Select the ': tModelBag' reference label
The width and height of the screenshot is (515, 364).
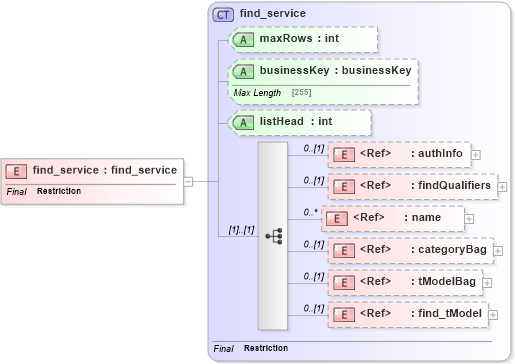click(443, 282)
